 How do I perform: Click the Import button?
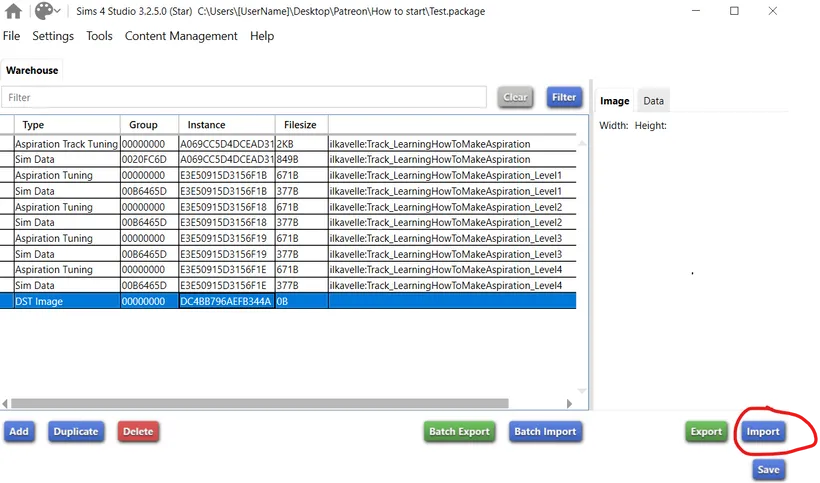tap(763, 432)
